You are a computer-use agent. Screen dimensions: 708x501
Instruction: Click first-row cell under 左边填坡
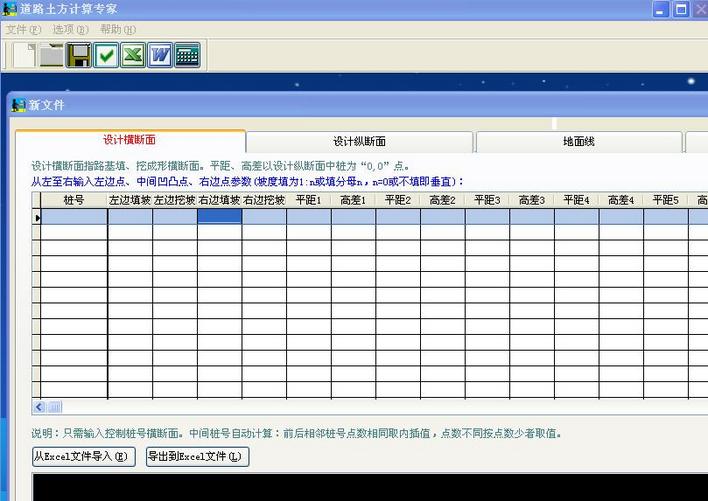point(130,217)
